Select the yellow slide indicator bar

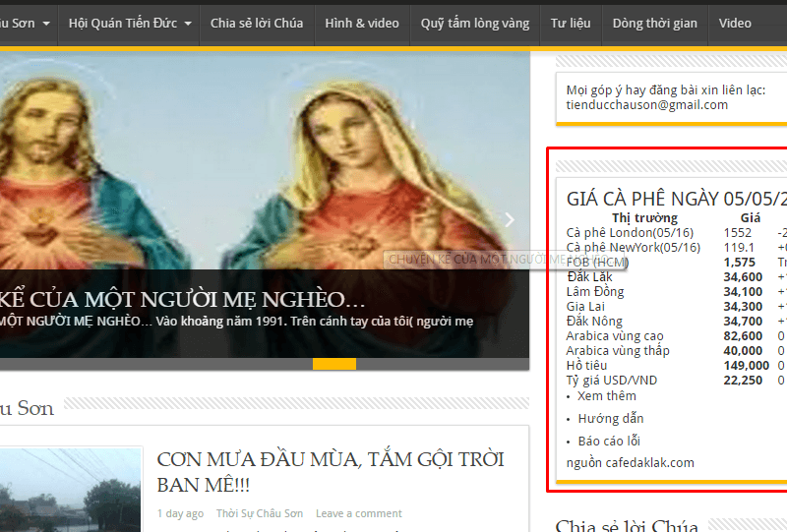click(x=334, y=364)
